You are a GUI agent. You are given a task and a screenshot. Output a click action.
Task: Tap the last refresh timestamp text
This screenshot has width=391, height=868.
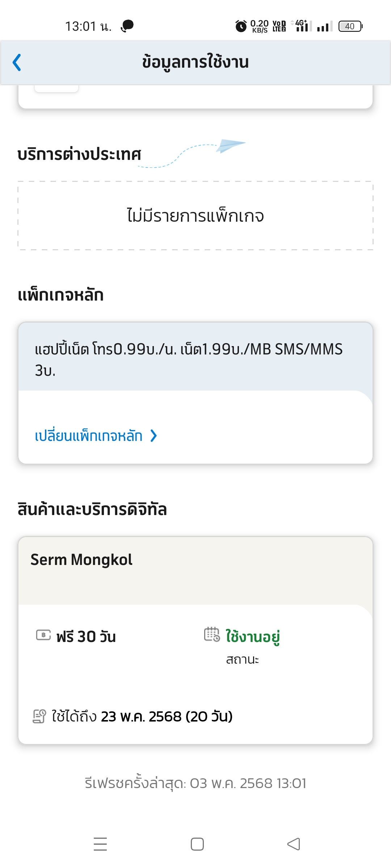(x=195, y=783)
